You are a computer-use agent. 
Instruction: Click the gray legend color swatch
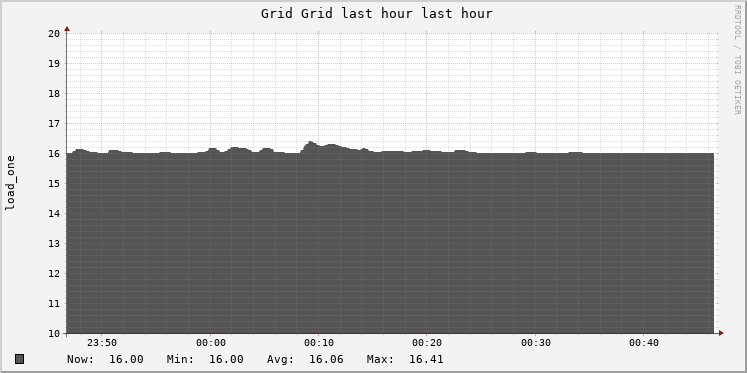19,359
